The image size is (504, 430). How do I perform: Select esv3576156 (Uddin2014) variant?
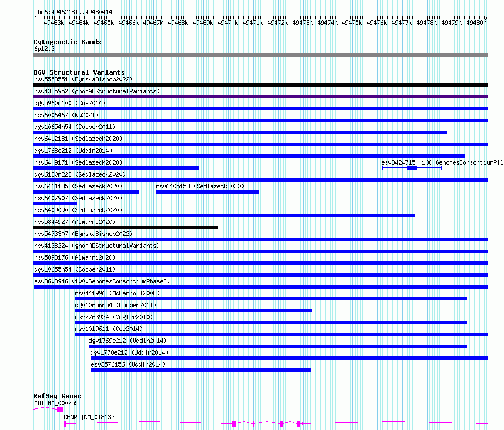tap(128, 364)
